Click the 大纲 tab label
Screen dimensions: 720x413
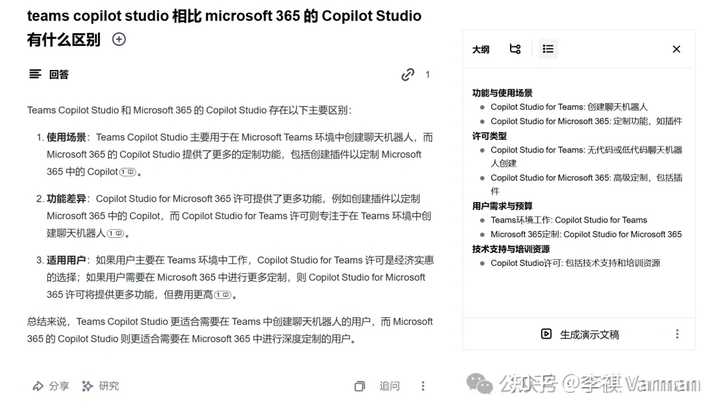coord(481,49)
